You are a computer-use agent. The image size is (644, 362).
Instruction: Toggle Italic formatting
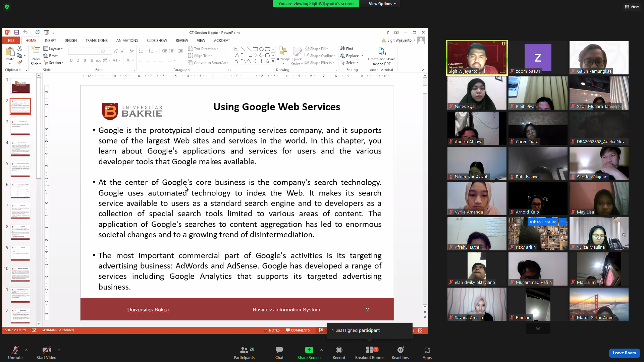coord(78,60)
